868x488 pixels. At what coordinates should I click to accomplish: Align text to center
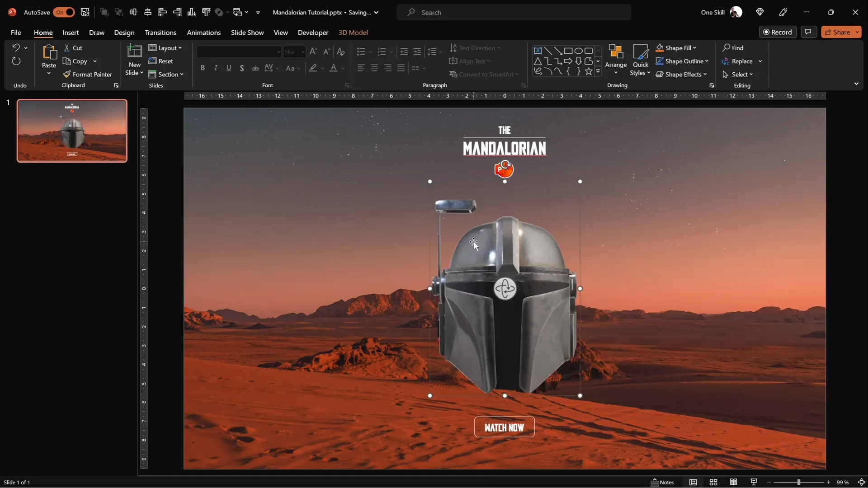coord(374,68)
